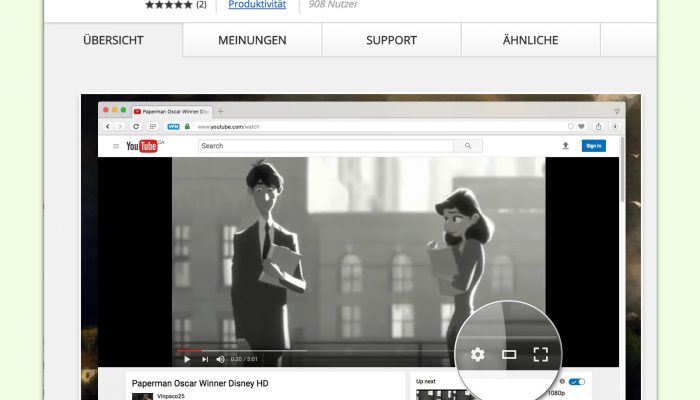This screenshot has height=400, width=700.
Task: Skip to next video with next button
Action: (x=205, y=359)
